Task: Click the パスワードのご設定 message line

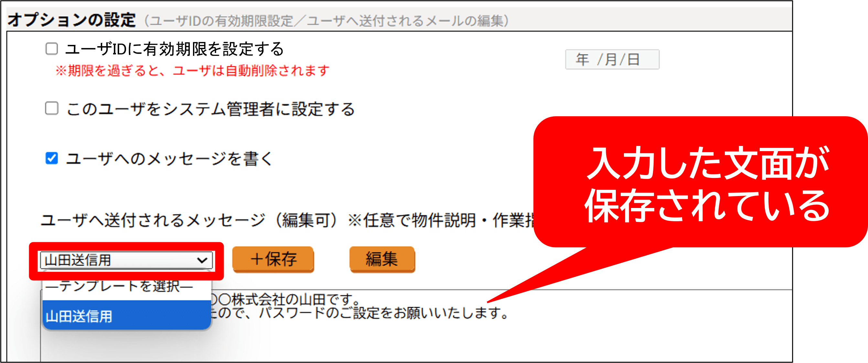Action: 359,313
